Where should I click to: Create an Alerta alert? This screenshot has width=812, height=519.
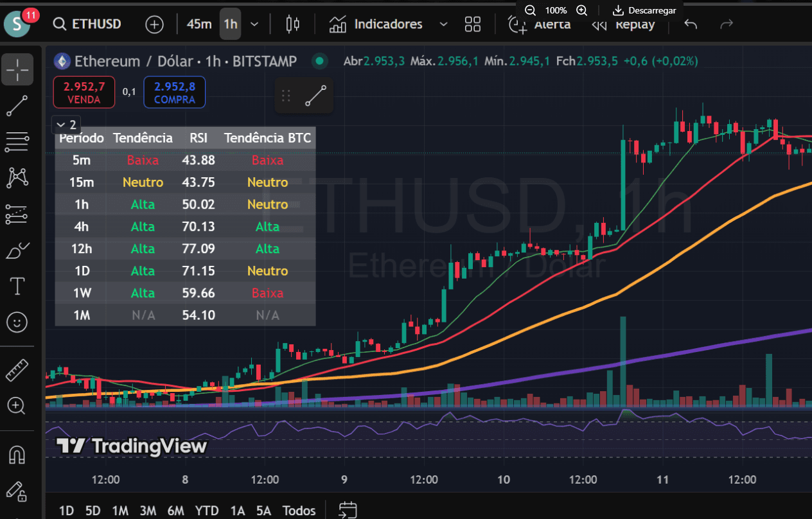(x=540, y=24)
